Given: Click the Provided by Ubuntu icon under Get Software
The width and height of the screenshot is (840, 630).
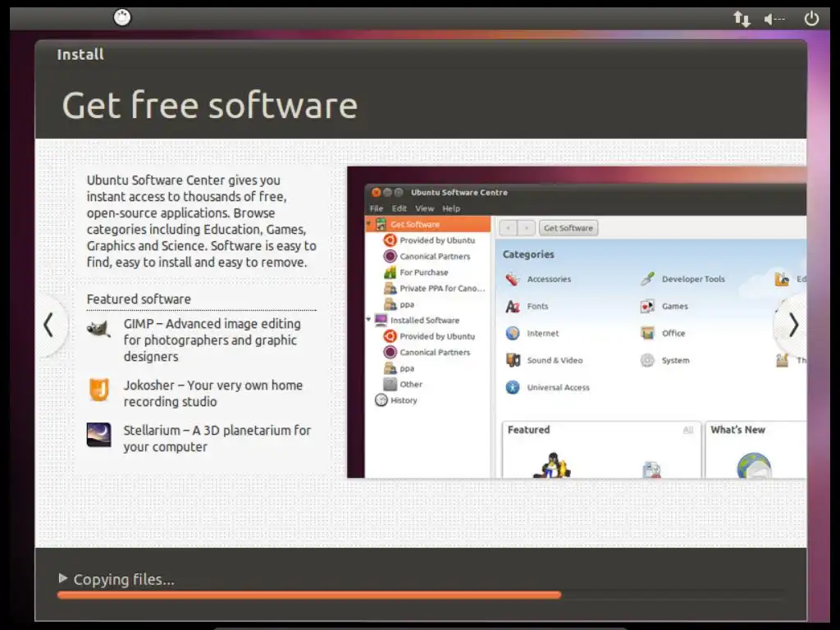Looking at the screenshot, I should [390, 240].
